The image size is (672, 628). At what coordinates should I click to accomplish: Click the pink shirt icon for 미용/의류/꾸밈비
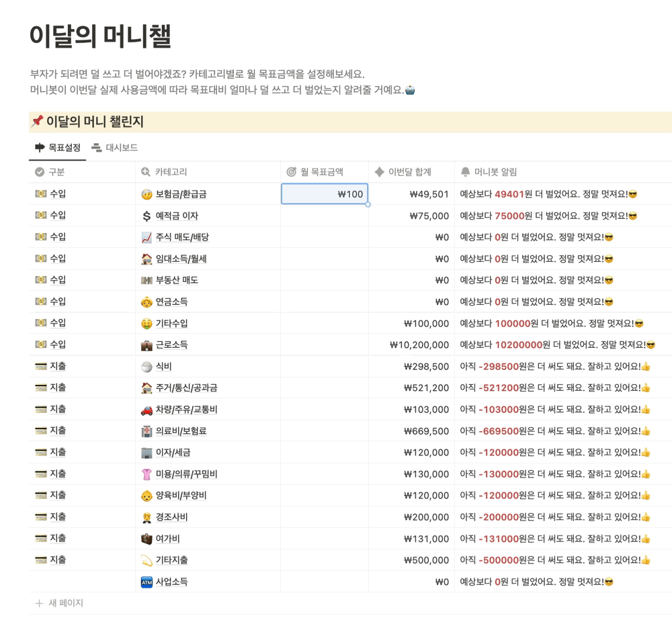[146, 474]
